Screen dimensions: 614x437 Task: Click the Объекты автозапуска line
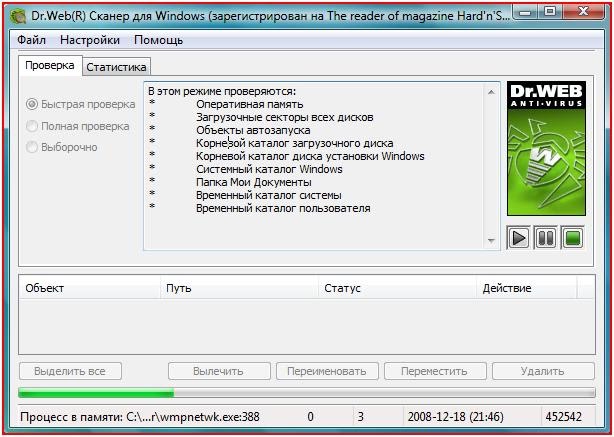tap(253, 130)
